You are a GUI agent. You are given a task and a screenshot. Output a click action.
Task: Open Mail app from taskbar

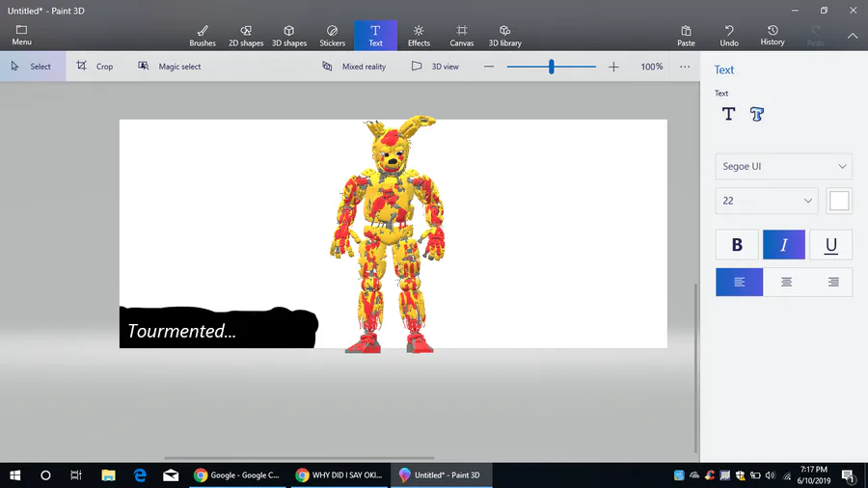[x=171, y=475]
